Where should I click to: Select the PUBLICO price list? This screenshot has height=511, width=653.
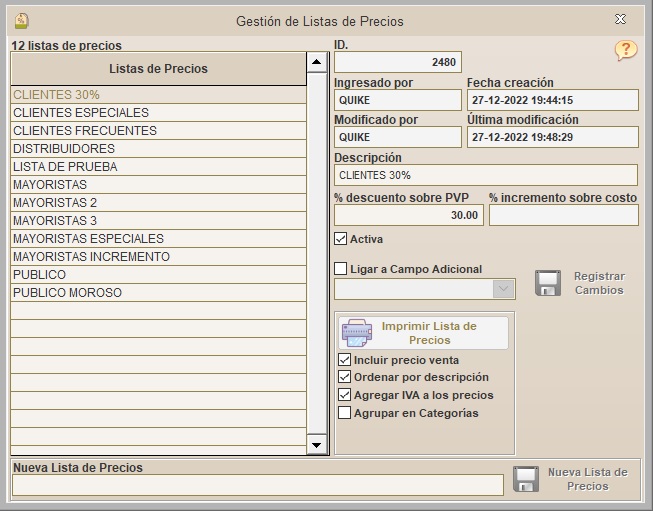158,275
